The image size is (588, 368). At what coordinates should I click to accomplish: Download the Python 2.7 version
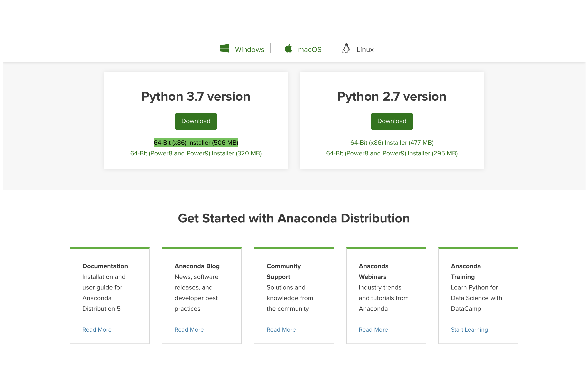point(392,121)
